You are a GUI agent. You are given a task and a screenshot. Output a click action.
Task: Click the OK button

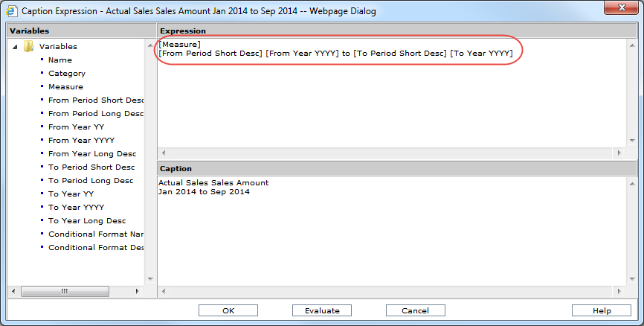(228, 310)
